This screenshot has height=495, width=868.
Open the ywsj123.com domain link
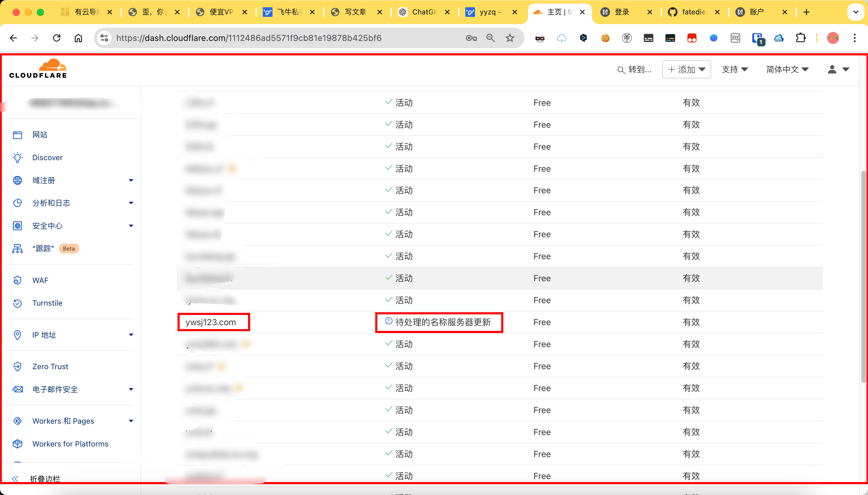(211, 322)
